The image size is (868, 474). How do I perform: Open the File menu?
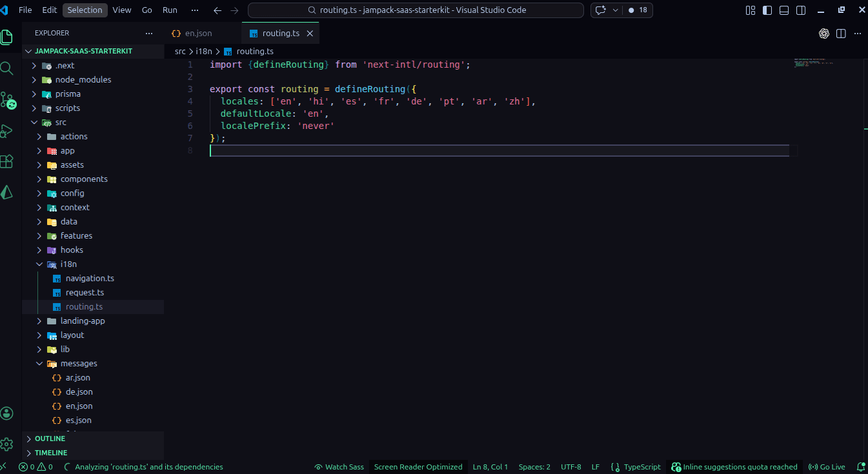point(25,10)
